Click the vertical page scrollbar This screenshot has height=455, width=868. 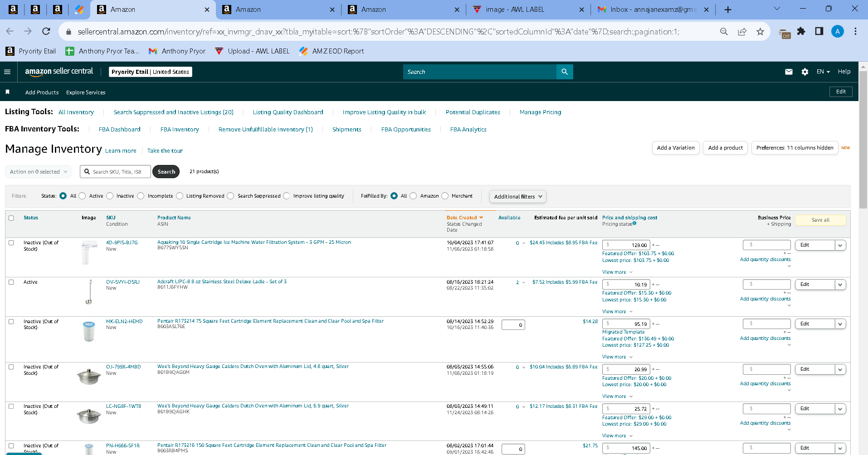tap(863, 140)
